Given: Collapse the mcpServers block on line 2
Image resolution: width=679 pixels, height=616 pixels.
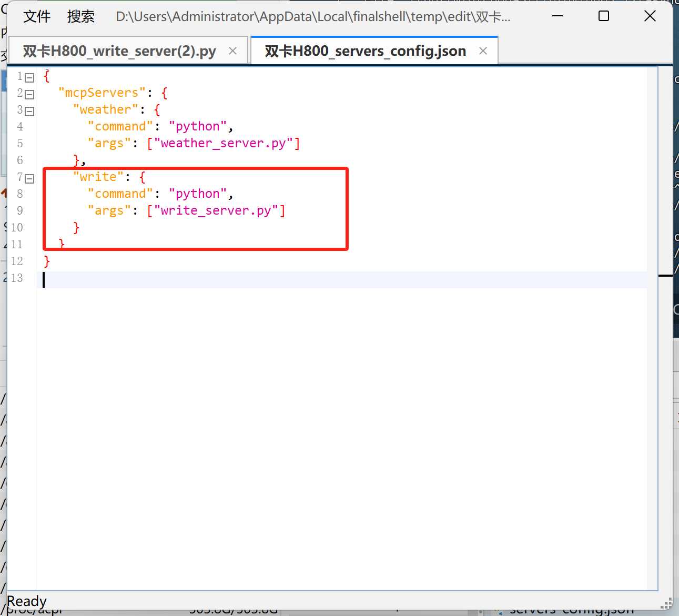Looking at the screenshot, I should pos(30,95).
